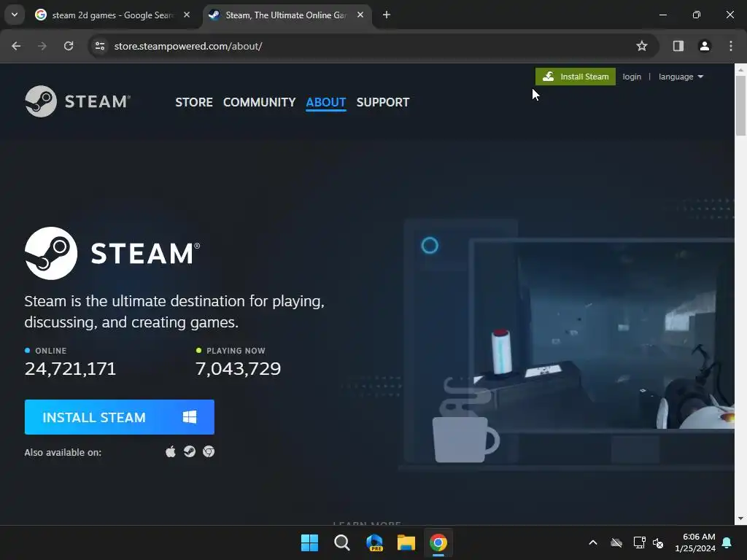Click the network display tray icon
Image resolution: width=747 pixels, height=560 pixels.
639,542
